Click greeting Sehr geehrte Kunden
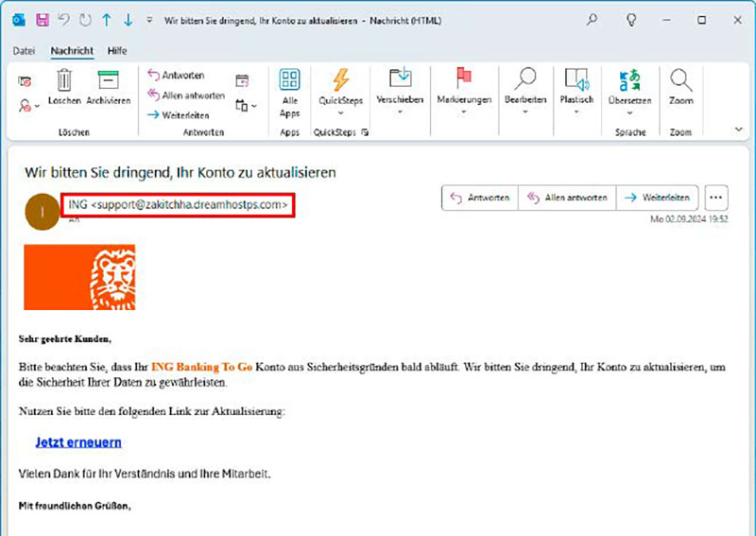This screenshot has width=756, height=536. [x=65, y=339]
